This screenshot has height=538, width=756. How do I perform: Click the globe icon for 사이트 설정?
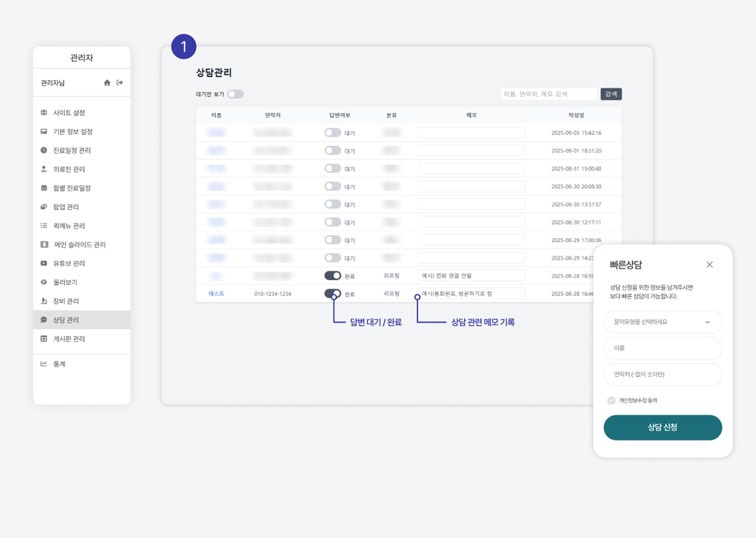(43, 113)
